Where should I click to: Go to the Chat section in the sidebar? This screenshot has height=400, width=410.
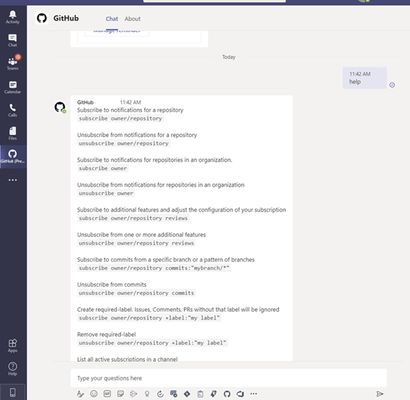(13, 40)
